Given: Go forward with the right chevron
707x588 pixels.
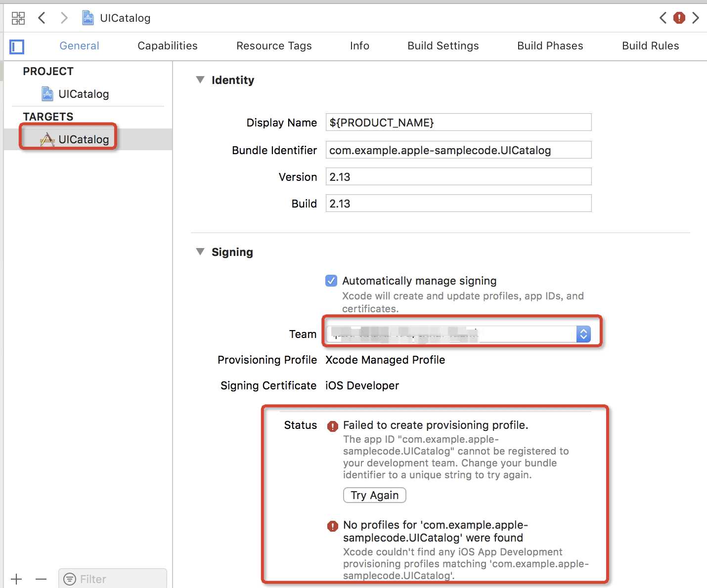Looking at the screenshot, I should tap(64, 18).
